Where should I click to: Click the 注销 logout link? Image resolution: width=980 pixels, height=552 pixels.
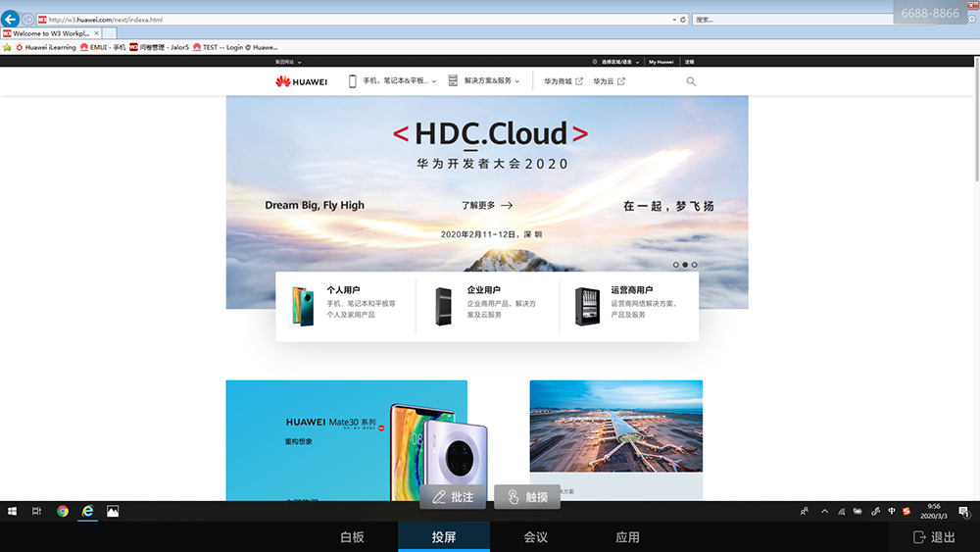coord(689,62)
